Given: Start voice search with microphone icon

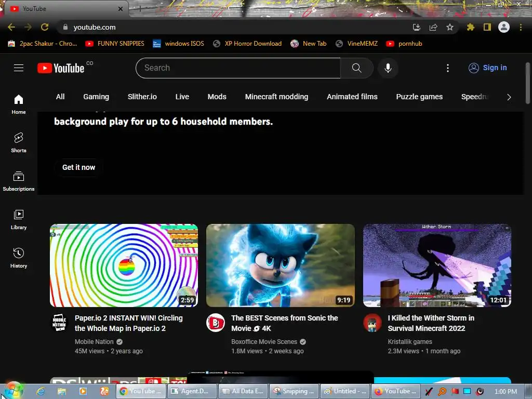Looking at the screenshot, I should (388, 68).
